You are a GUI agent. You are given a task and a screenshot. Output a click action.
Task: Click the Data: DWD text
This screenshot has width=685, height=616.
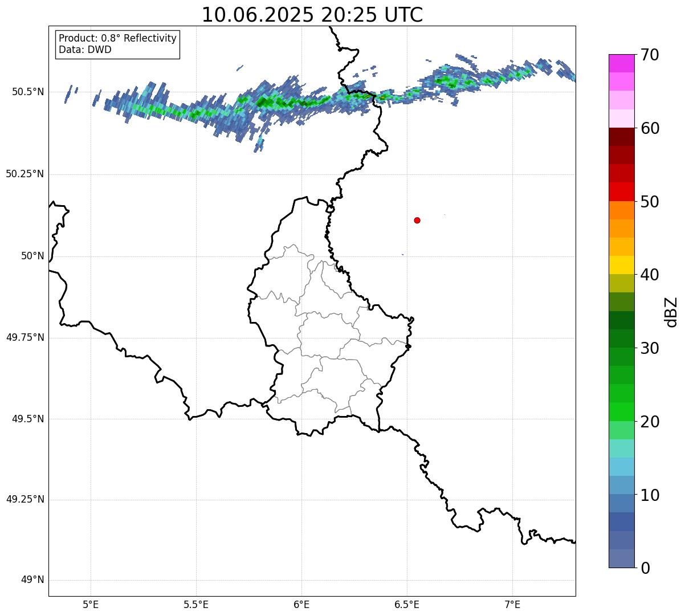(85, 50)
